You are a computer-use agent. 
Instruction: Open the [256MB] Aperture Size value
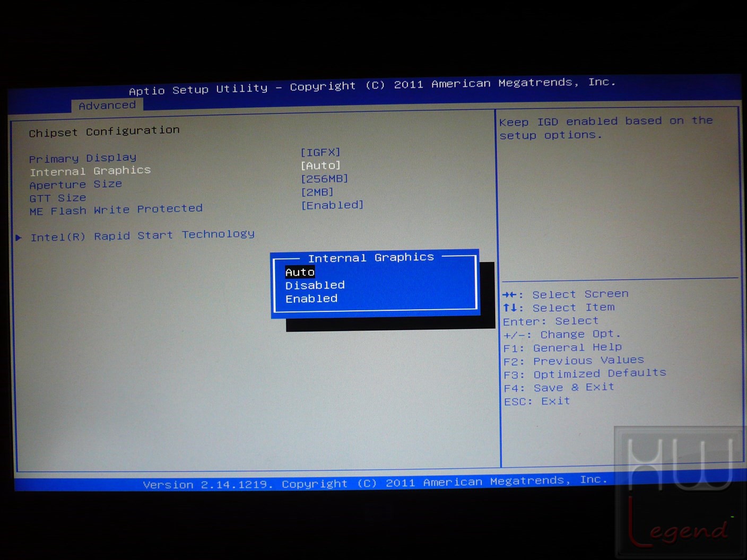(325, 179)
